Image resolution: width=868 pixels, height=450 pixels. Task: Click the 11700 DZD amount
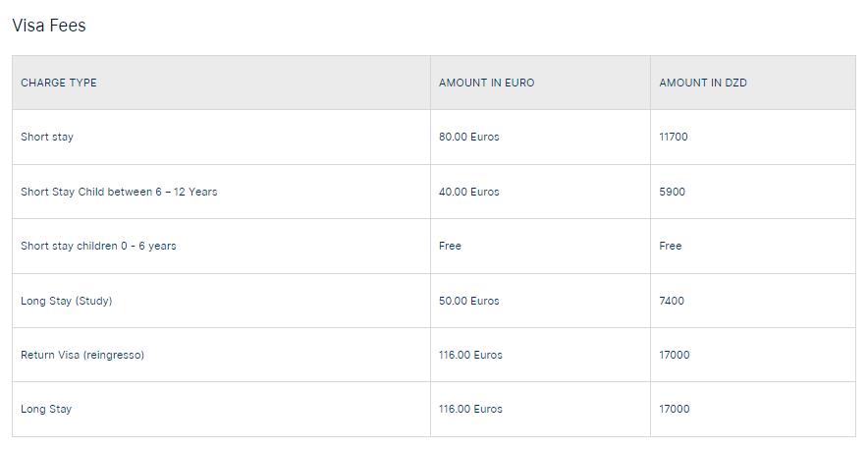pyautogui.click(x=674, y=137)
